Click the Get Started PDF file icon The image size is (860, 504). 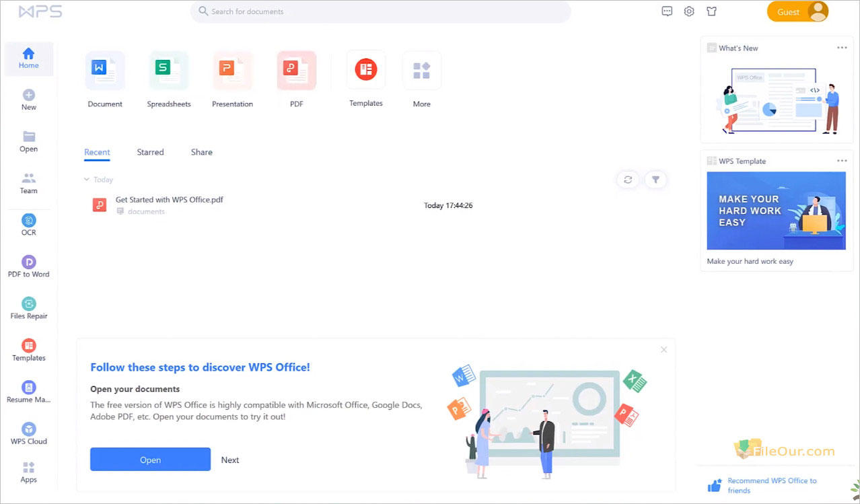click(x=100, y=205)
